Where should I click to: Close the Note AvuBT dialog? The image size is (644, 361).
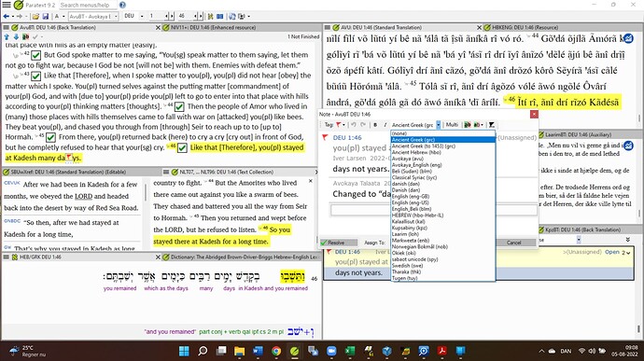click(534, 114)
